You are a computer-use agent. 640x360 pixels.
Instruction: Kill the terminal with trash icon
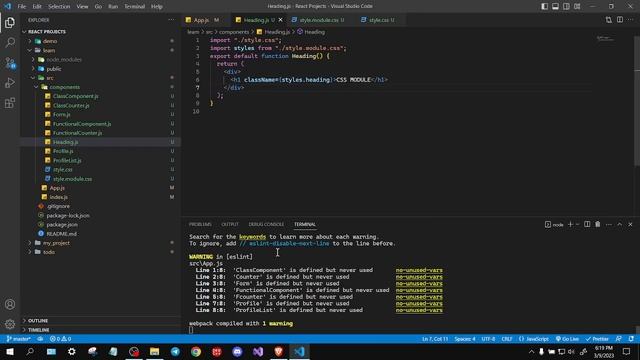(x=598, y=224)
